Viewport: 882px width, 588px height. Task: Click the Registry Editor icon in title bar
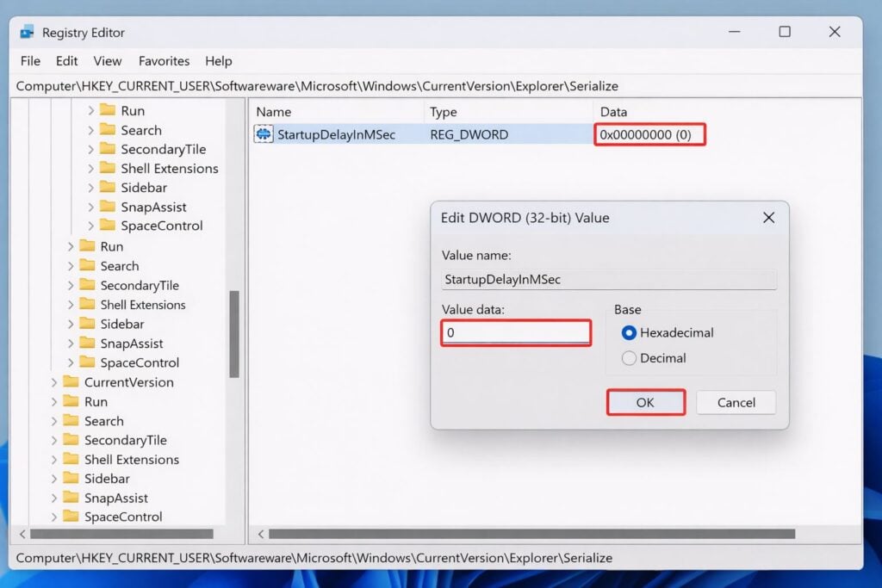tap(27, 32)
